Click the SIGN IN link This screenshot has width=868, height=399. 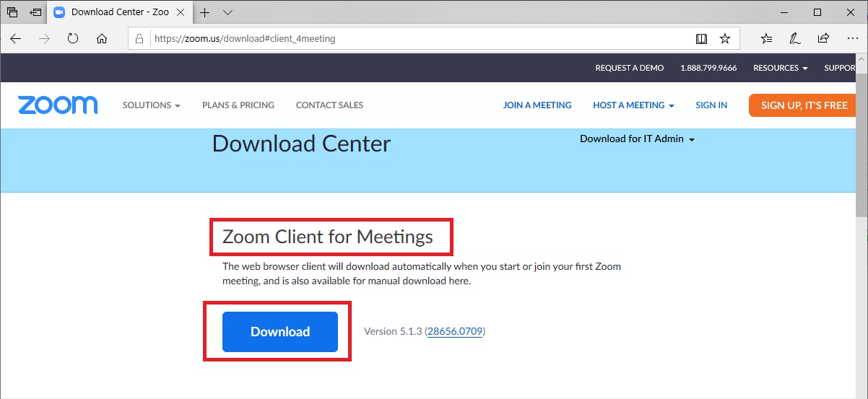pos(711,105)
